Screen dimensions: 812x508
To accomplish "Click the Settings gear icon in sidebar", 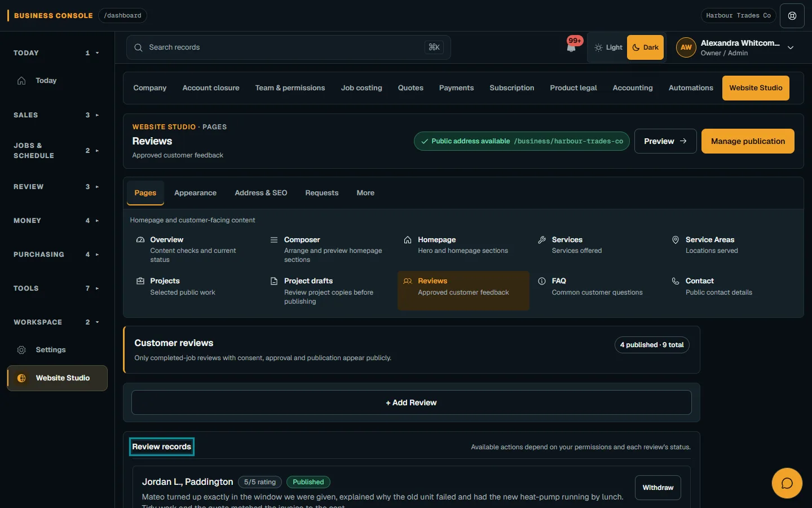I will 21,350.
